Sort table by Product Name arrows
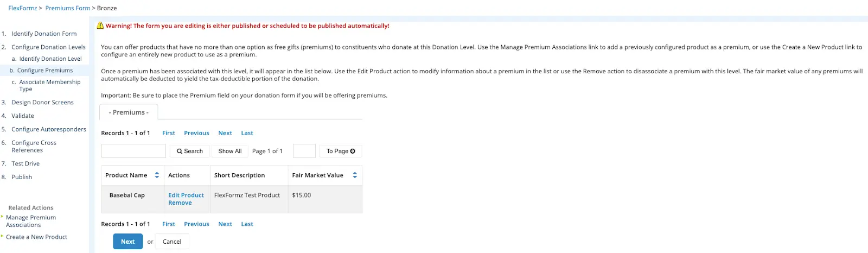This screenshot has width=868, height=253. [x=157, y=175]
